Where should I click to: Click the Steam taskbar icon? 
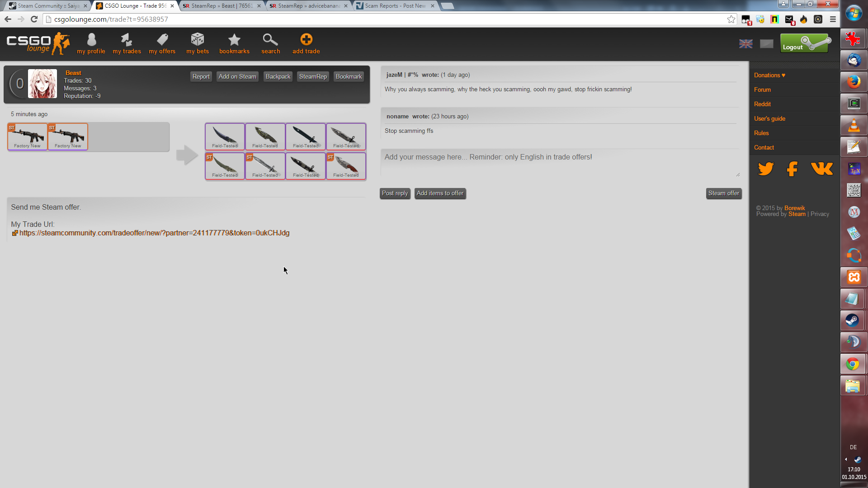pos(853,320)
